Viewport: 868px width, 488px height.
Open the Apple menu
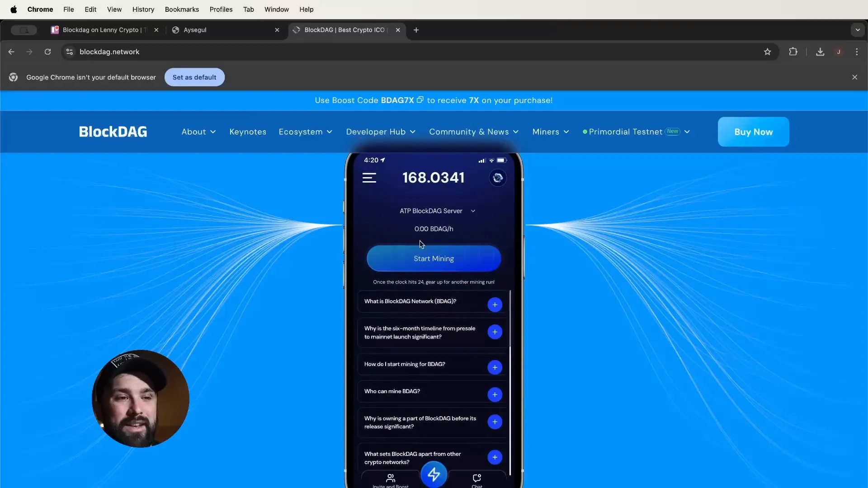[14, 9]
